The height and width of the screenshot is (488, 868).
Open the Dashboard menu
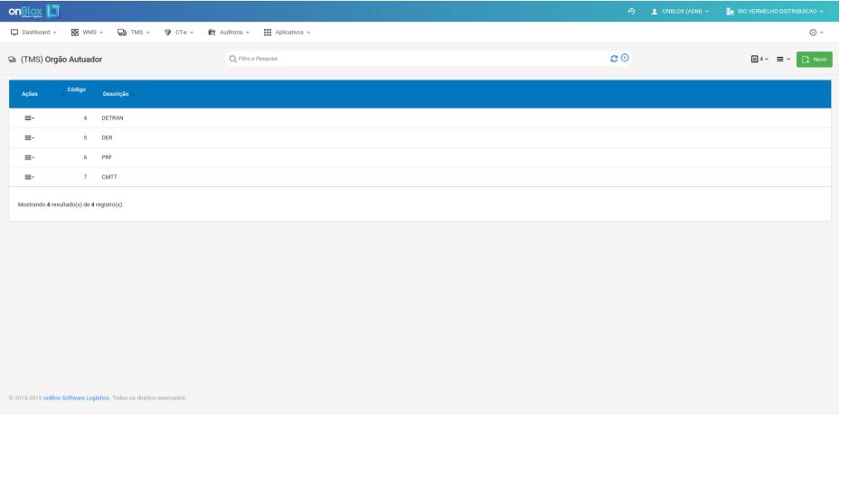pyautogui.click(x=33, y=33)
